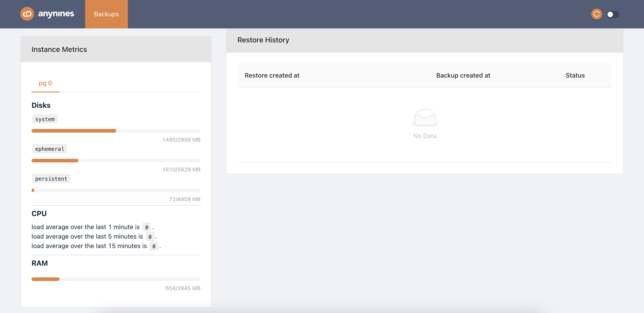Click the anynines cloud logo icon
The image size is (644, 313).
(x=27, y=14)
